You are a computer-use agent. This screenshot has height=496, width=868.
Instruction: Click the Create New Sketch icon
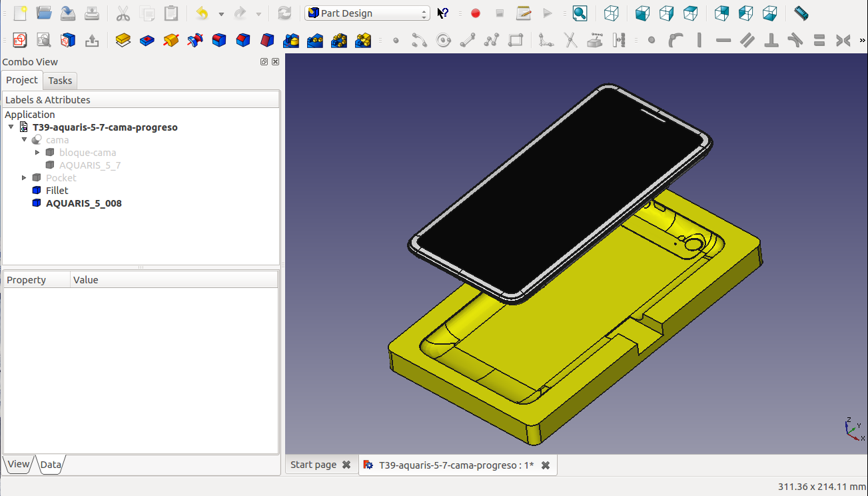(x=20, y=41)
